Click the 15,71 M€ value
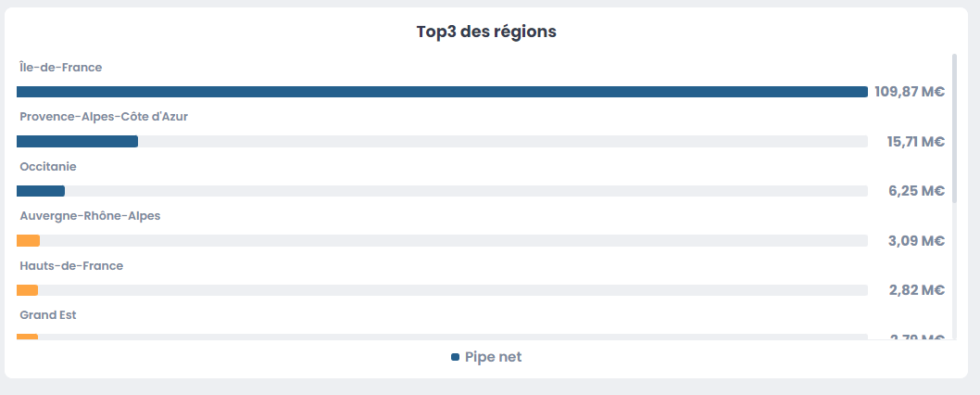Viewport: 980px width, 395px height. (x=915, y=142)
